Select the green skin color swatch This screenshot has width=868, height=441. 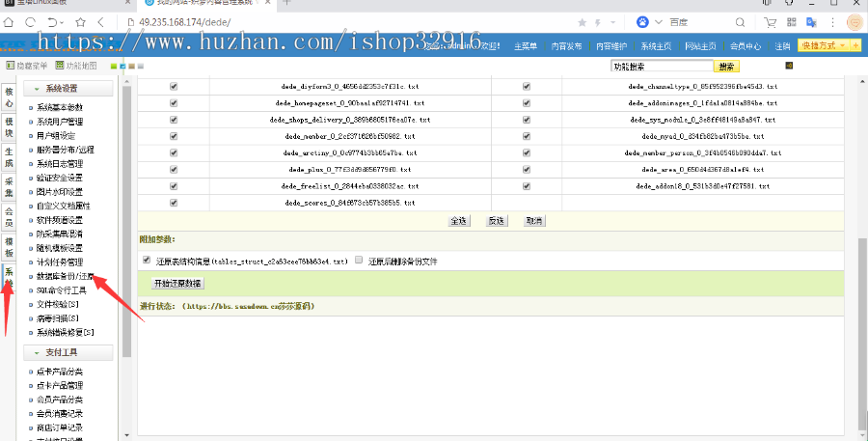tap(114, 66)
